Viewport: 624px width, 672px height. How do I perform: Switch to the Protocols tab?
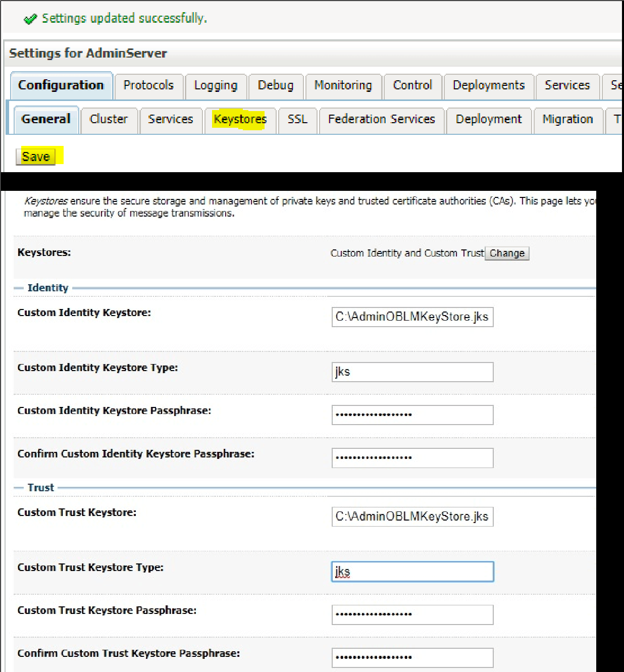click(148, 86)
